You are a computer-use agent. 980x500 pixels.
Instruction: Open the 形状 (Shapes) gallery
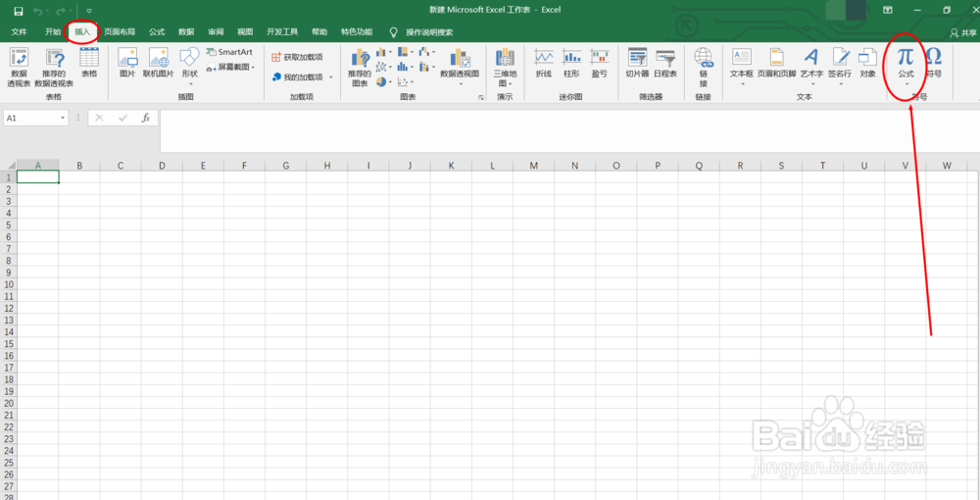coord(189,67)
